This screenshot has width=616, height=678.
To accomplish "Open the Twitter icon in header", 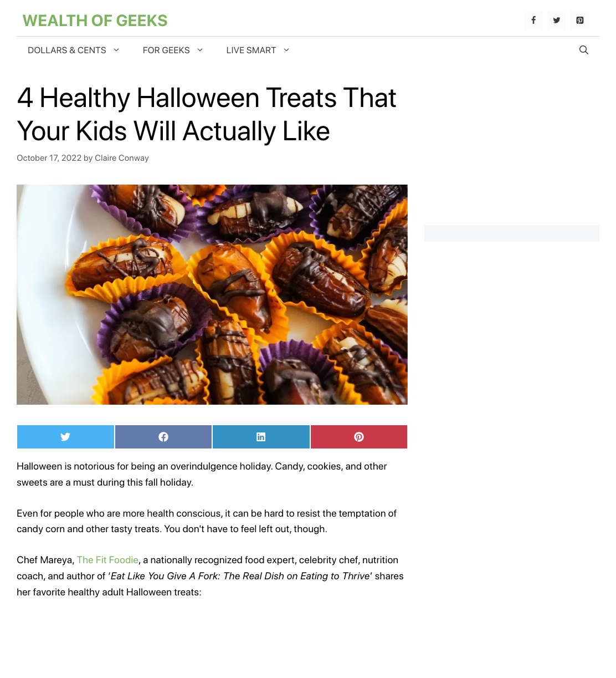I will [557, 21].
